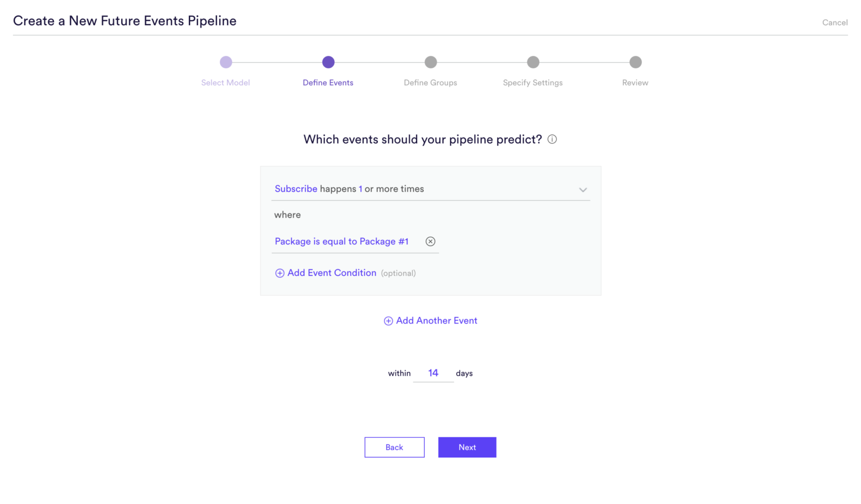
Task: Select the Define Events step label
Action: click(328, 82)
